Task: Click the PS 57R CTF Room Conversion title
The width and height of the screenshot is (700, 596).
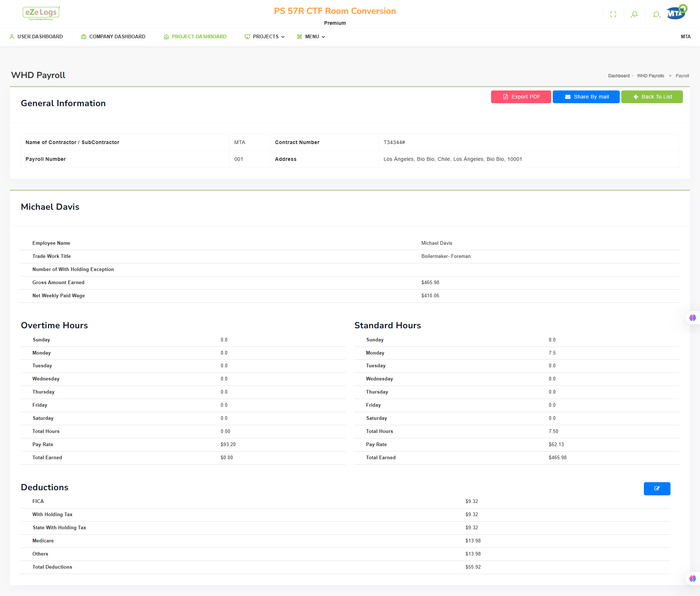Action: click(x=335, y=11)
